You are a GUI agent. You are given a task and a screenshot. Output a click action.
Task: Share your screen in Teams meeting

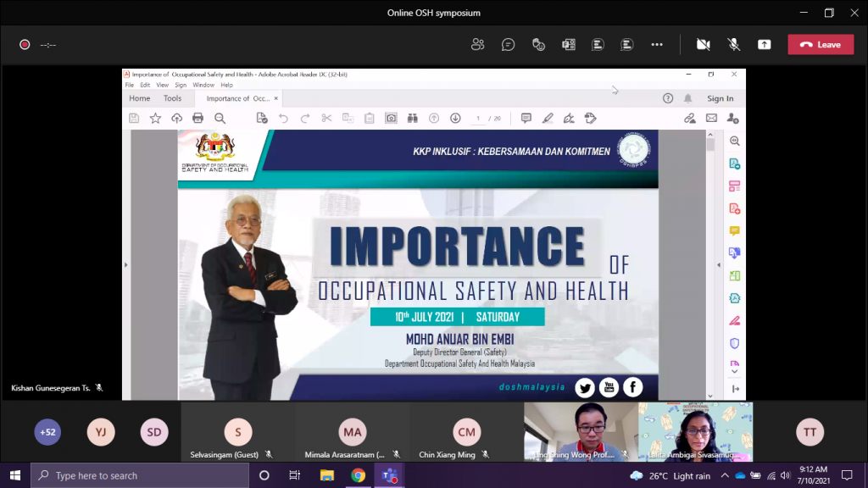point(764,45)
